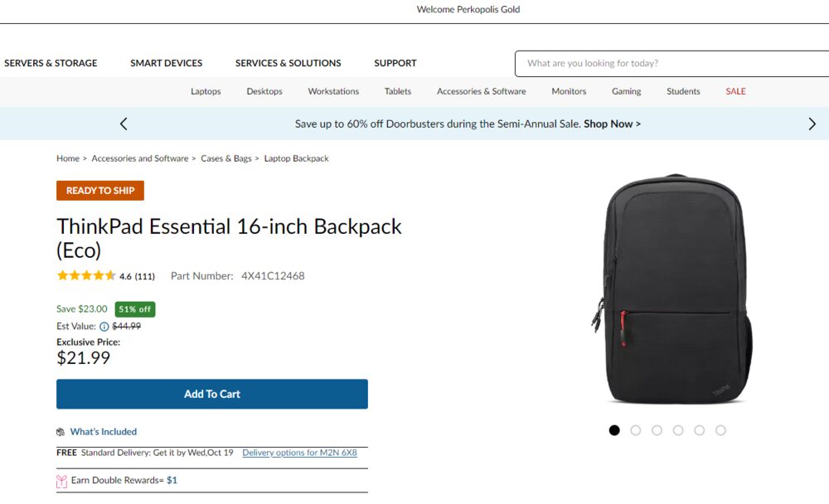The width and height of the screenshot is (829, 504).
Task: Click the Est Value info icon
Action: click(x=104, y=327)
